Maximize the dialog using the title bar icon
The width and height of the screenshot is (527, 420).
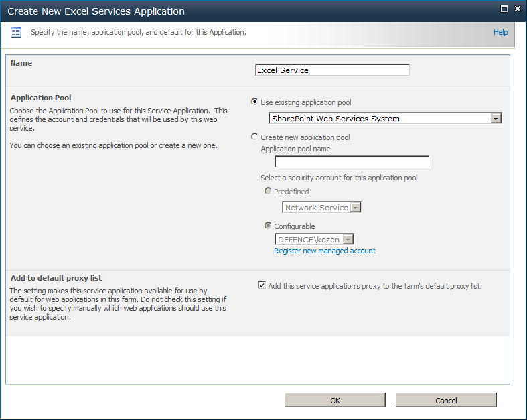point(504,9)
